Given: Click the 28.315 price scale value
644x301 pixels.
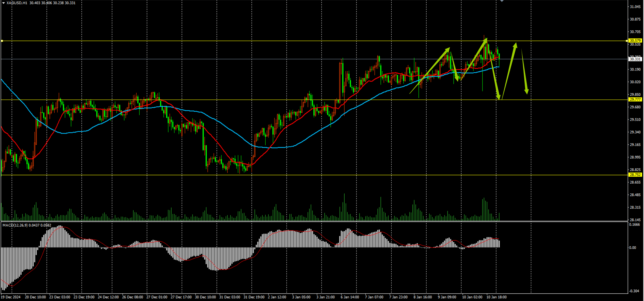Looking at the screenshot, I should coord(635,207).
